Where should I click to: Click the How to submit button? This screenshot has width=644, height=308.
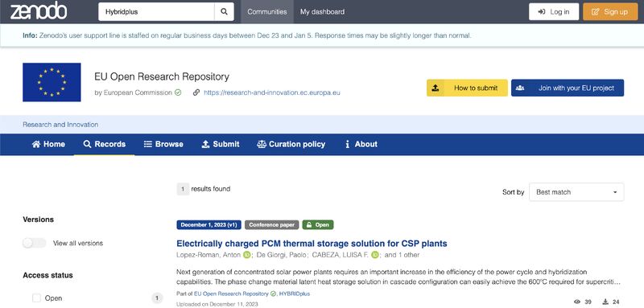[x=467, y=88]
